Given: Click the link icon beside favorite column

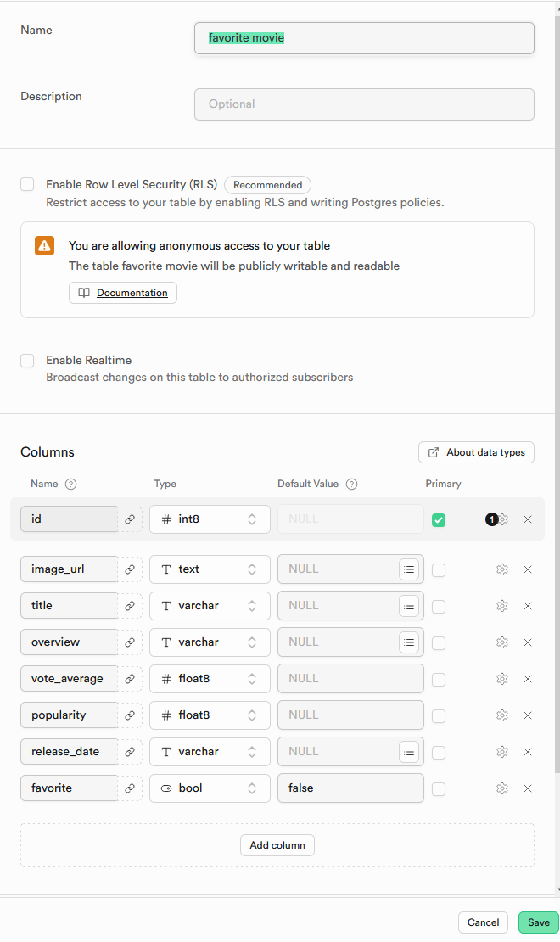Looking at the screenshot, I should click(x=130, y=788).
